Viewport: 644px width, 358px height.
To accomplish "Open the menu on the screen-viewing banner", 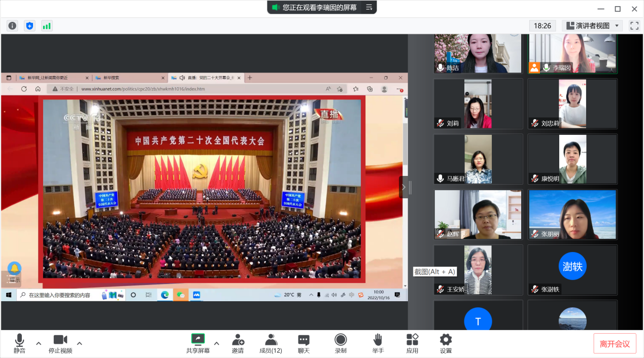I will coord(369,8).
